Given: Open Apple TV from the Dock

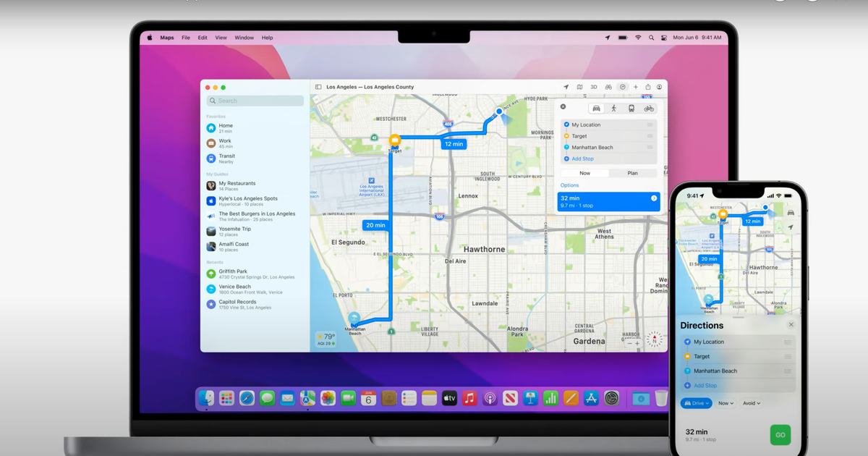Looking at the screenshot, I should [449, 398].
